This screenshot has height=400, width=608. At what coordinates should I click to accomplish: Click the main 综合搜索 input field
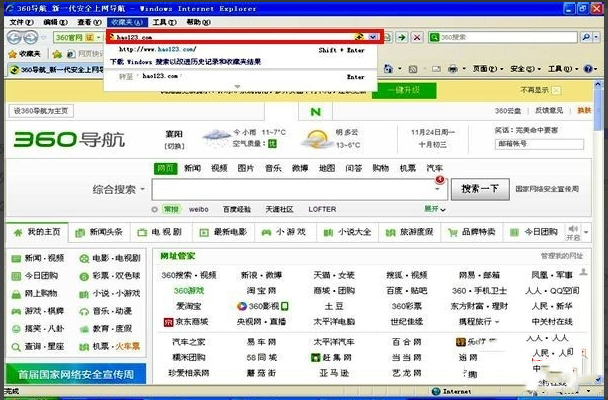(299, 189)
